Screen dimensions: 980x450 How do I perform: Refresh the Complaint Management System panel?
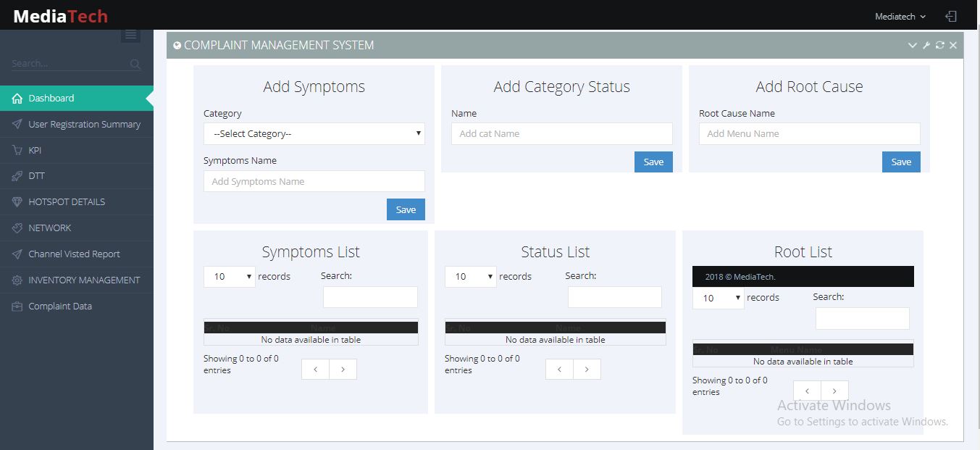coord(939,46)
